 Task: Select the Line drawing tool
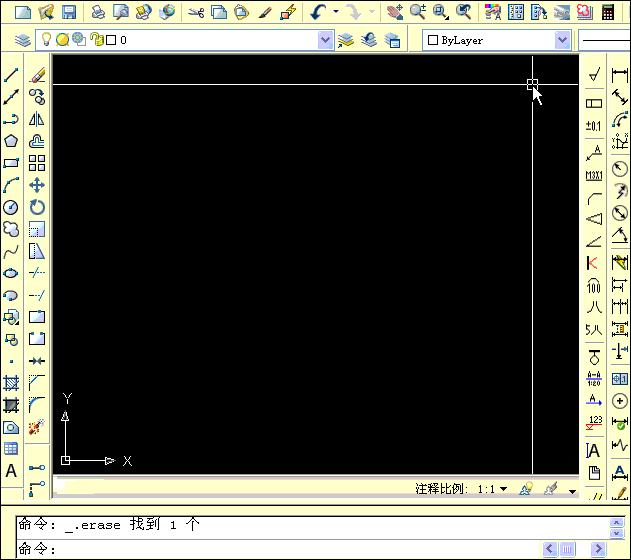click(11, 75)
